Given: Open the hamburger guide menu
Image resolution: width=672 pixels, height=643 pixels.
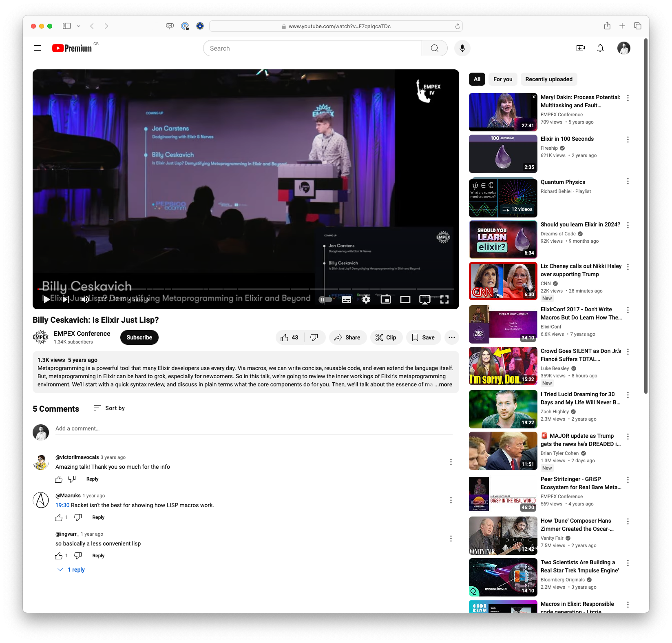Looking at the screenshot, I should pyautogui.click(x=37, y=48).
